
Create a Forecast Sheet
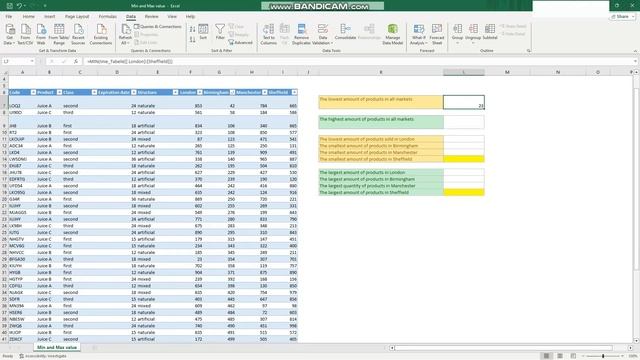(x=437, y=34)
